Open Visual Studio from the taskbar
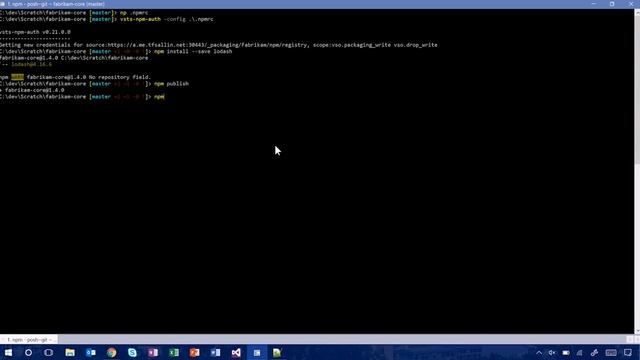Viewport: 640px width, 360px height. click(236, 353)
